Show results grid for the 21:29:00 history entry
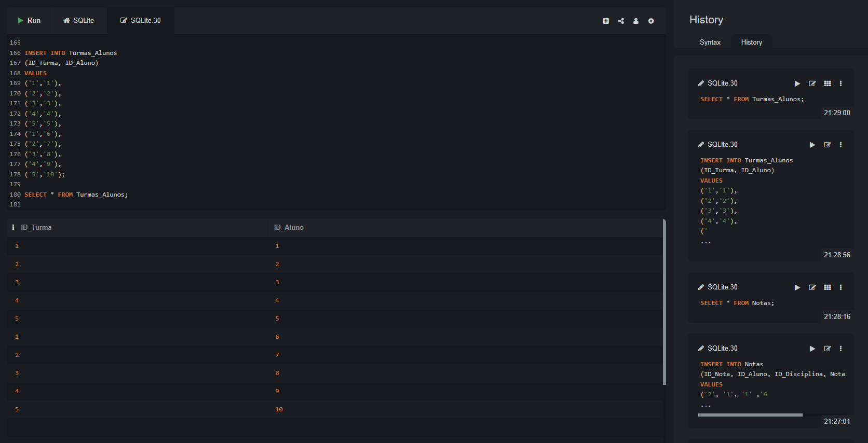 pos(828,84)
